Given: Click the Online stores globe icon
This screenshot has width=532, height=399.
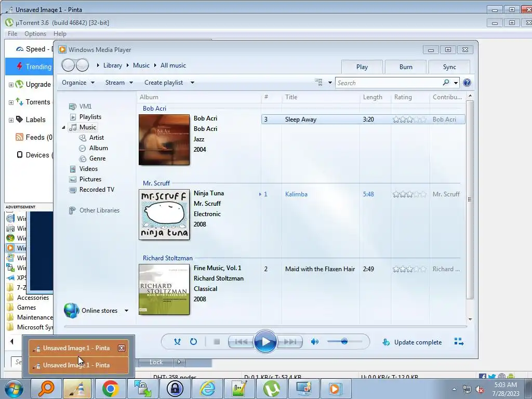Looking at the screenshot, I should [x=71, y=311].
